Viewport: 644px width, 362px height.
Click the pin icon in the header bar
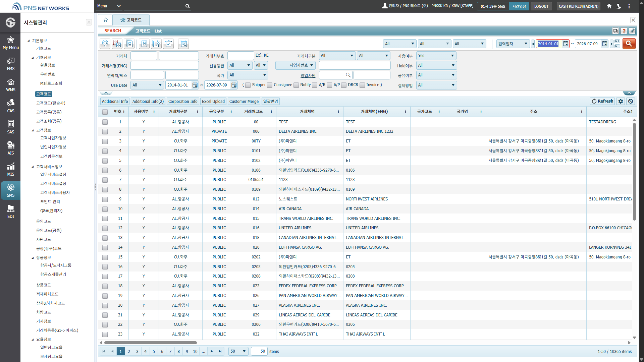click(x=632, y=31)
